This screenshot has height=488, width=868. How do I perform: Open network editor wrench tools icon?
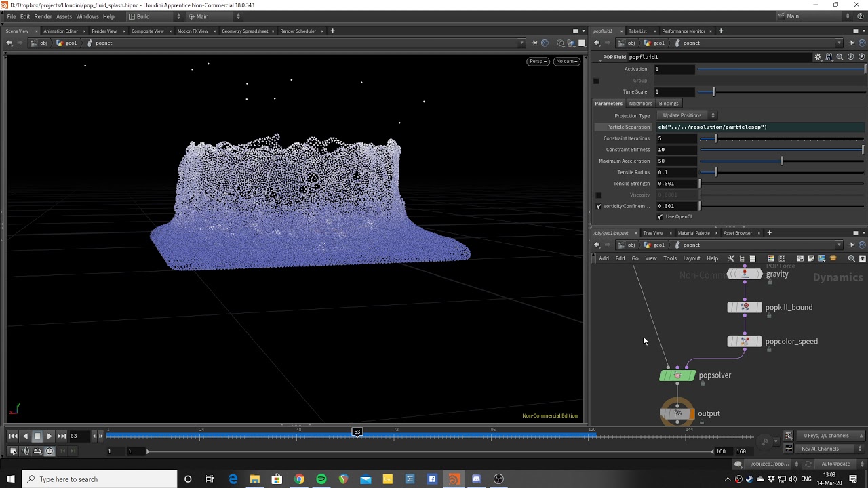click(x=731, y=258)
